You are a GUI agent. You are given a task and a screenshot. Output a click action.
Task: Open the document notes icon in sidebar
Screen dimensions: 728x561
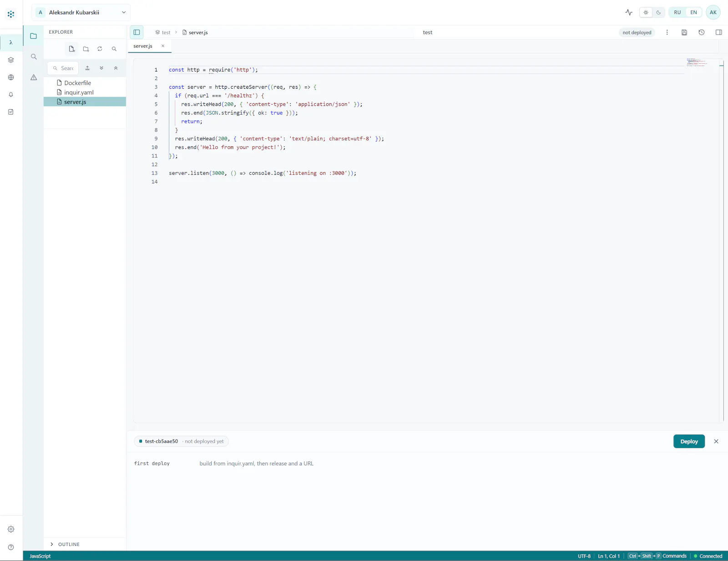coord(11,112)
